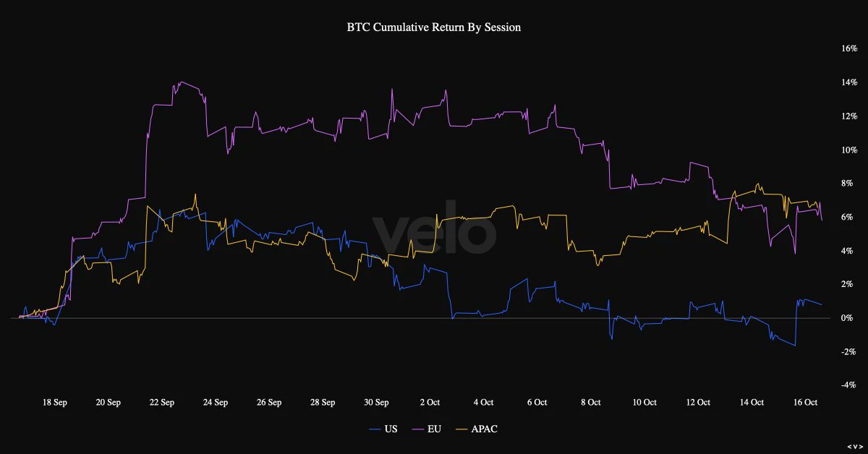The width and height of the screenshot is (868, 454).
Task: Toggle the US series in legend
Action: pyautogui.click(x=383, y=429)
